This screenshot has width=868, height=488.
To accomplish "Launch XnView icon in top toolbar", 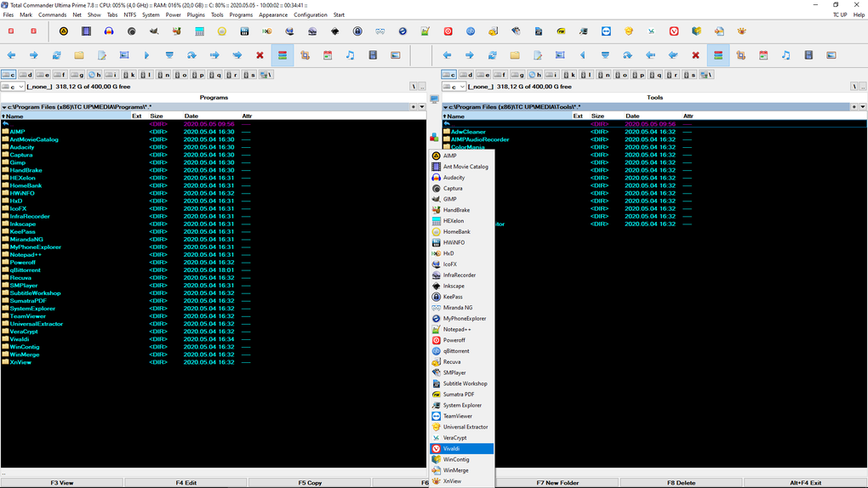I will click(x=741, y=31).
